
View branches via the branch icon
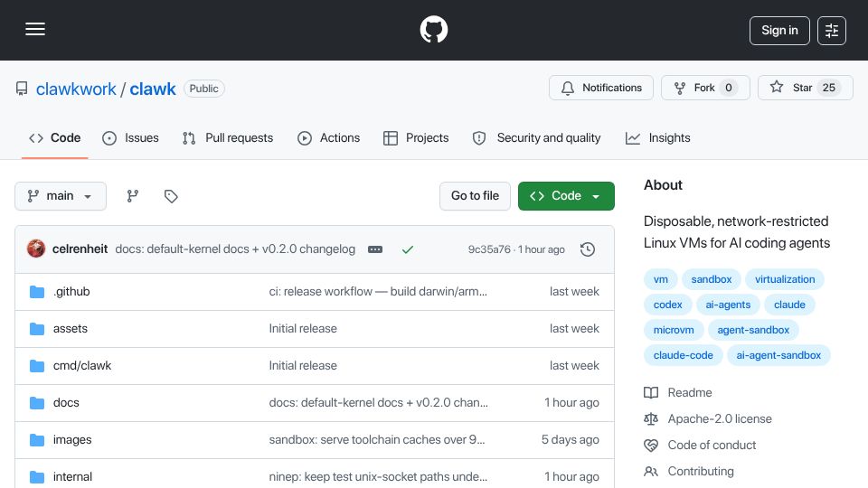132,196
